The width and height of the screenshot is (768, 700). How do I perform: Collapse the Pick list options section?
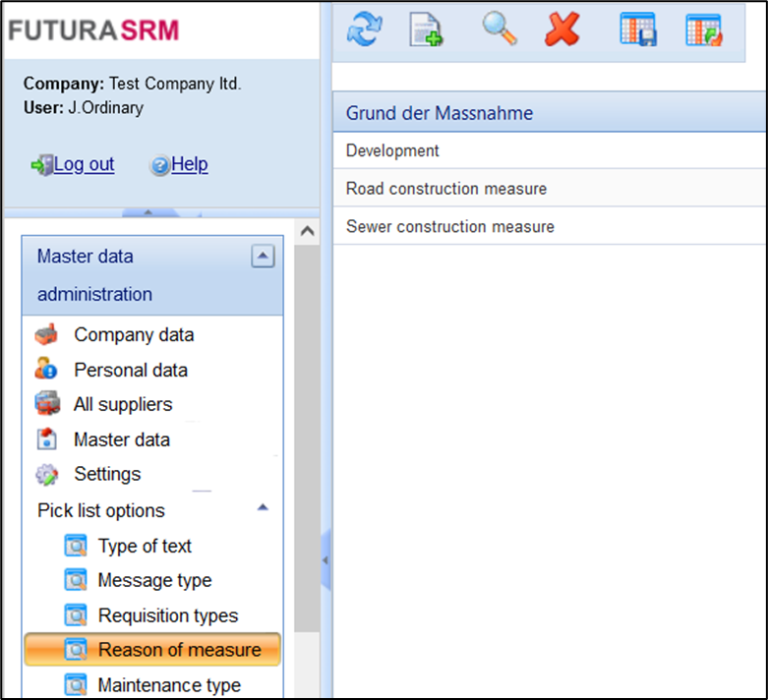coord(263,508)
